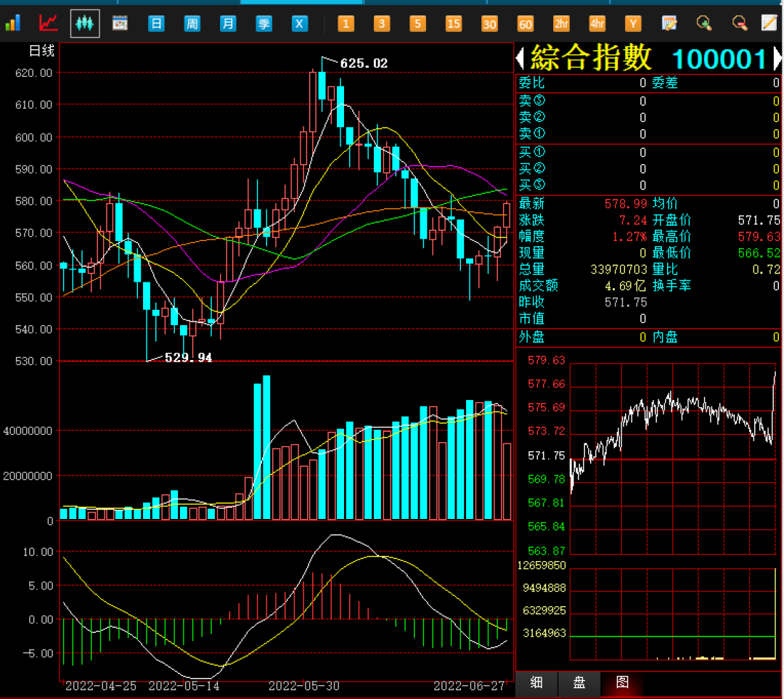The image size is (784, 699).
Task: Click the date label 2022-06-27
Action: click(468, 686)
